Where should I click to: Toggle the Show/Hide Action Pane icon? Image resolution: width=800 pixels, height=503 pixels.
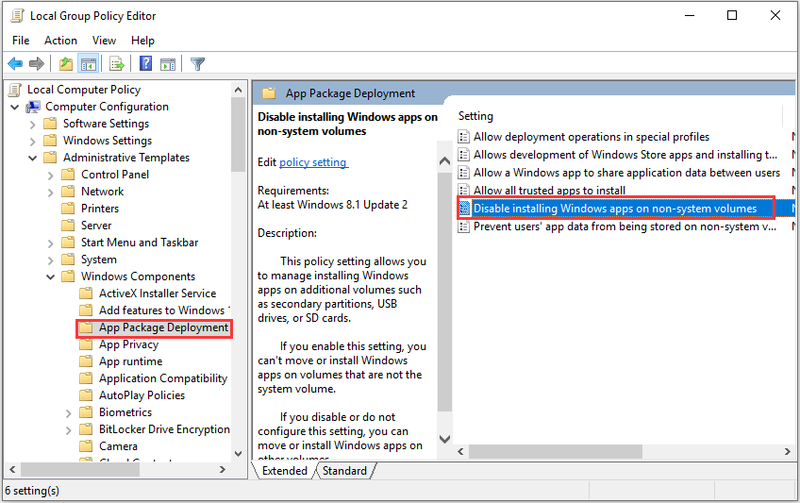click(x=168, y=64)
